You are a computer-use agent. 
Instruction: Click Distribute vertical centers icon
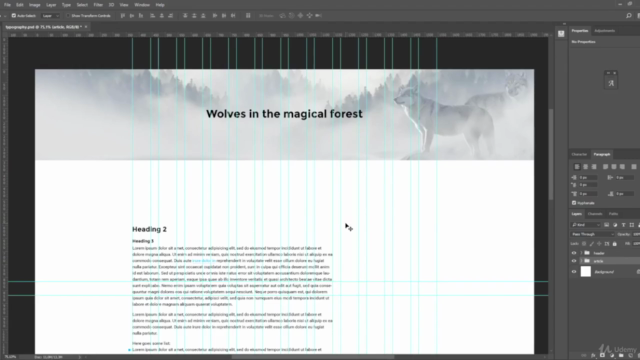point(194,16)
